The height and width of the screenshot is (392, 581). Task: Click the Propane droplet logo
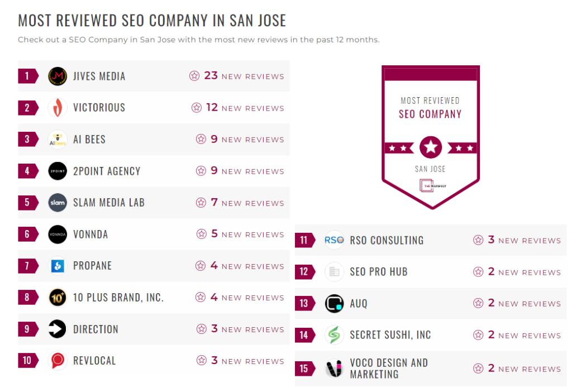[57, 266]
